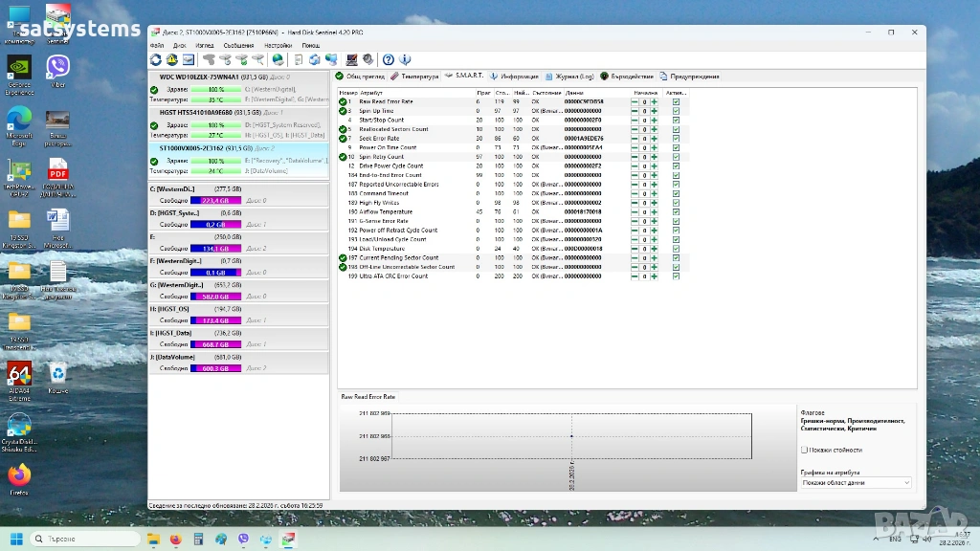Toggle the active checkbox for Airflow Temperature

[x=676, y=211]
